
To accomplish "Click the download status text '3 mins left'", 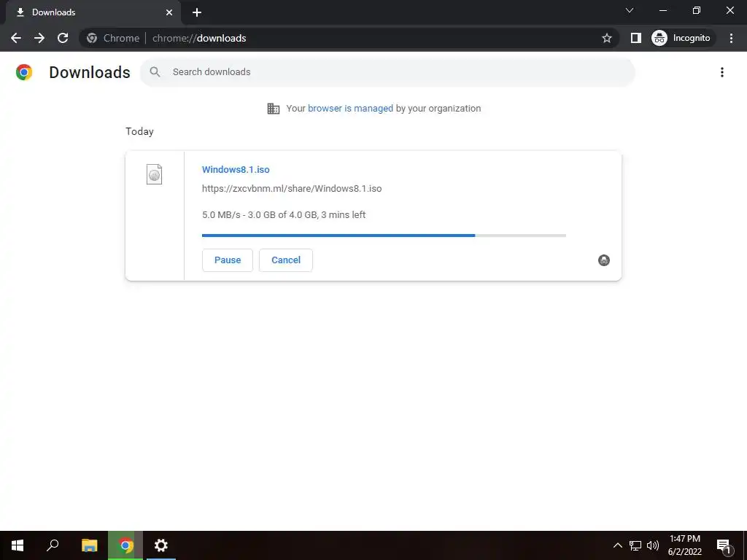I will [343, 215].
